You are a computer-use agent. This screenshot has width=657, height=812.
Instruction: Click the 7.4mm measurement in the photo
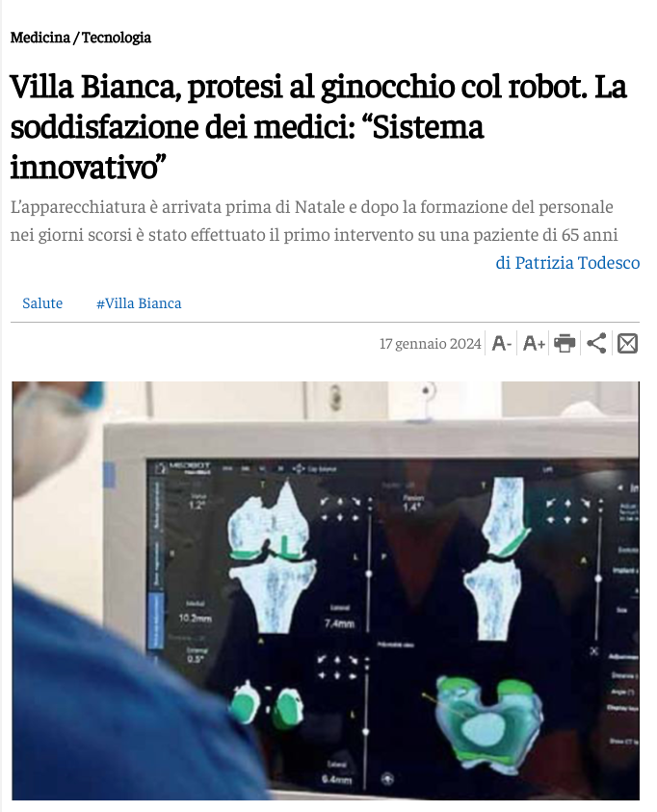tap(340, 623)
